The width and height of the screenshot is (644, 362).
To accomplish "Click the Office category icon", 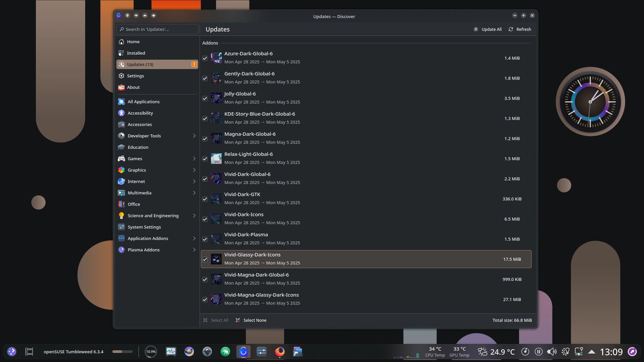I will (121, 204).
